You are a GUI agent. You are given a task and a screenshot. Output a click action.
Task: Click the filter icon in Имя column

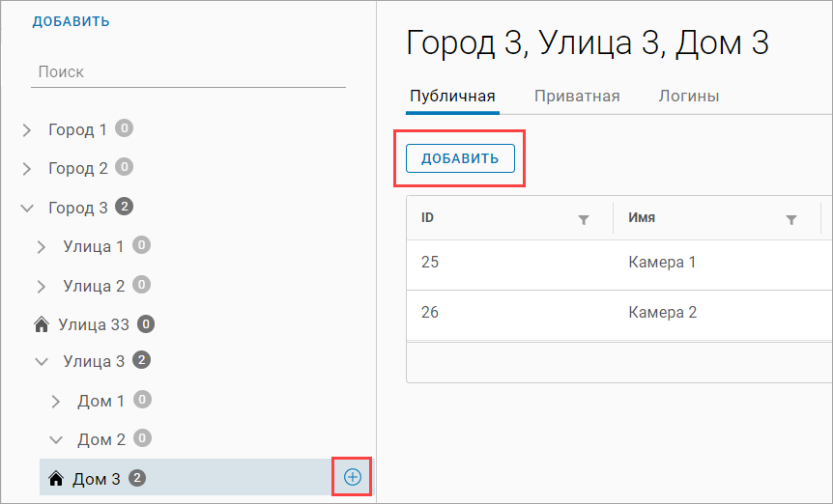click(x=790, y=220)
